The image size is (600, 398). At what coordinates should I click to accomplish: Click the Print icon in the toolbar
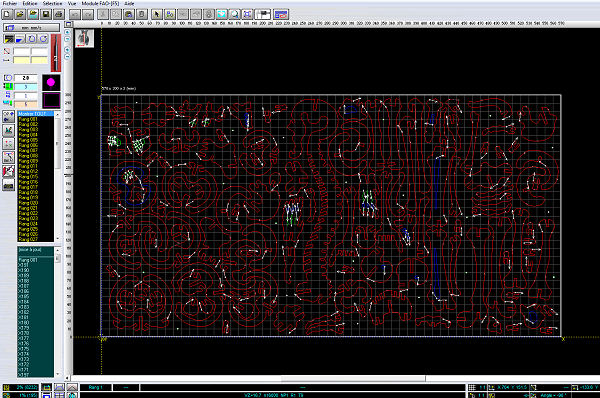[59, 15]
